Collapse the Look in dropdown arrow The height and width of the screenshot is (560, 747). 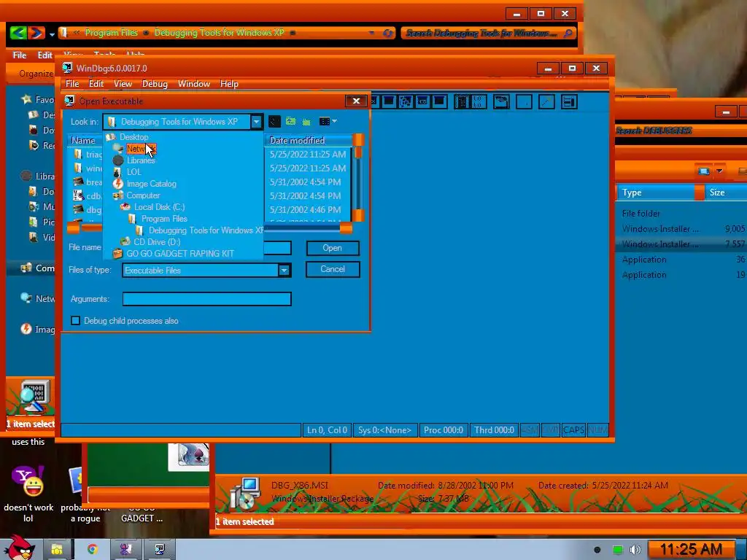(x=256, y=122)
